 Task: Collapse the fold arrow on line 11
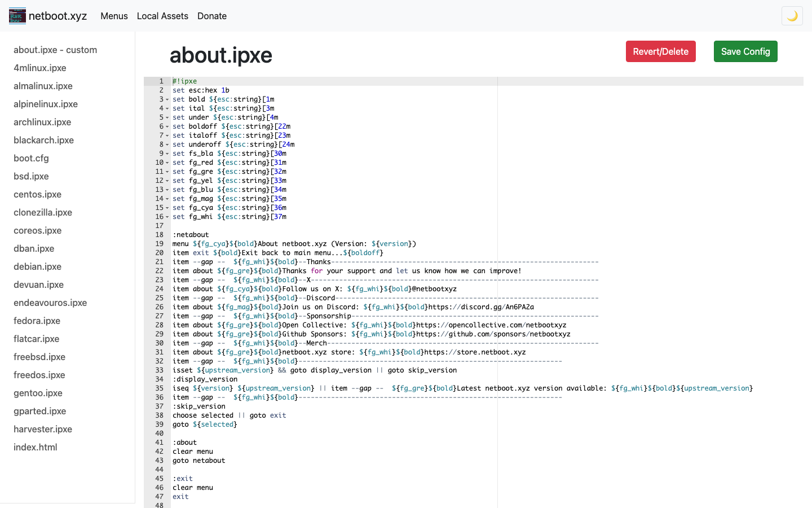(167, 172)
